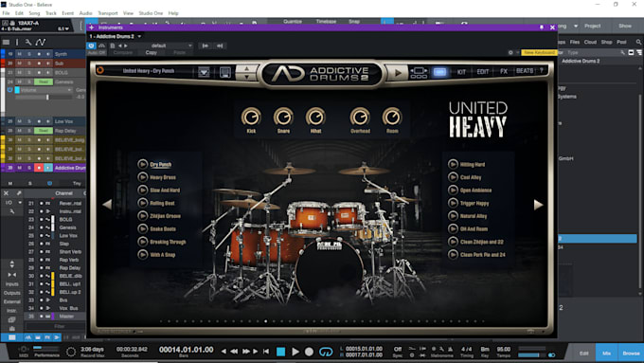
Task: Play preview for Dry Punch preset
Action: tap(142, 164)
